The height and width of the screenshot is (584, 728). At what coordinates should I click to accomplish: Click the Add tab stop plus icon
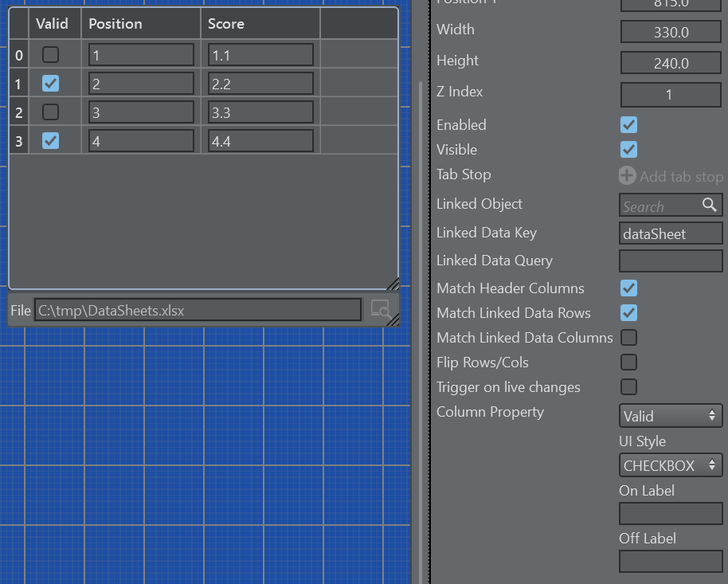coord(628,176)
